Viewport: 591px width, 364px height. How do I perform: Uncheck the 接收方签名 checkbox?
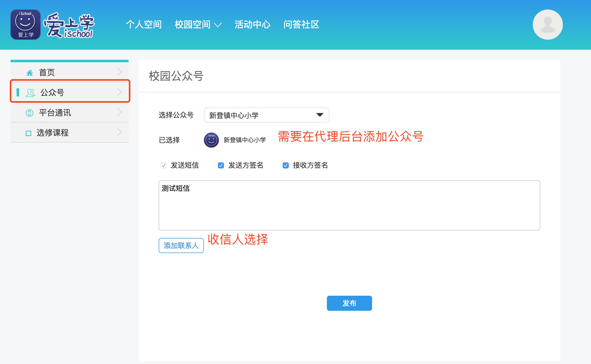(x=285, y=165)
